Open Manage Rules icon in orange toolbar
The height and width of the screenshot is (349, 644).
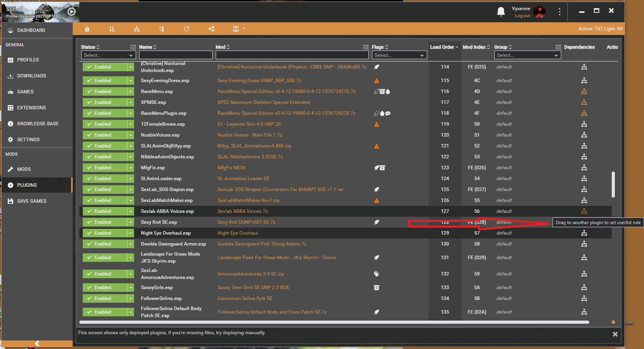pos(137,29)
